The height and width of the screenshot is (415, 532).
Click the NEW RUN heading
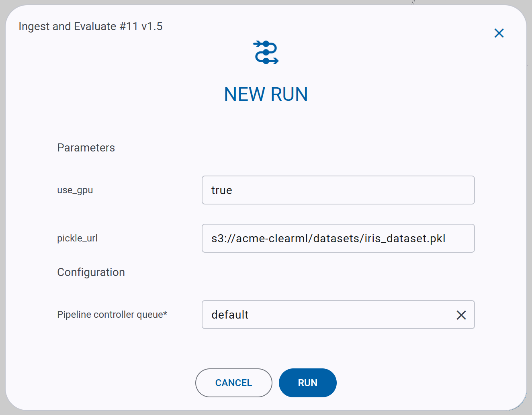tap(266, 94)
